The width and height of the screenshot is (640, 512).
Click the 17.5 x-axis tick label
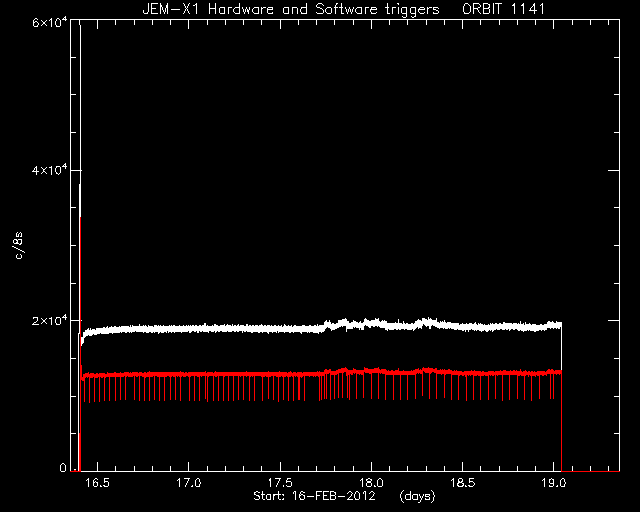coord(280,483)
